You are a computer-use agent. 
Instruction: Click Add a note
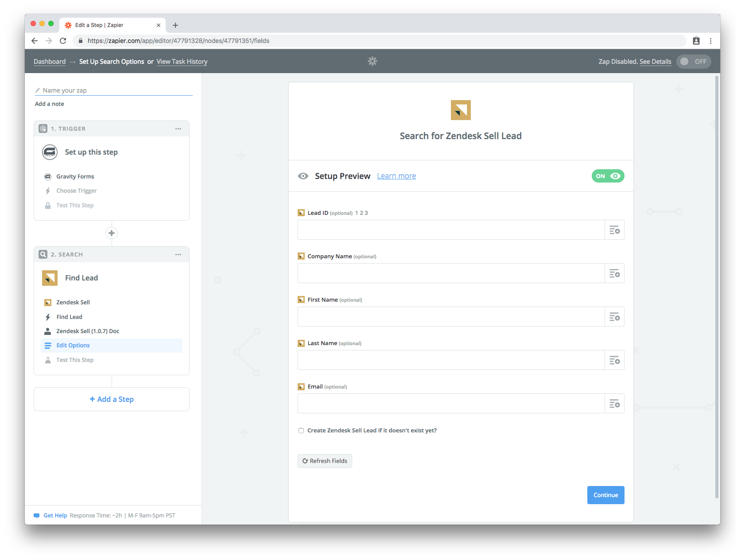[50, 104]
